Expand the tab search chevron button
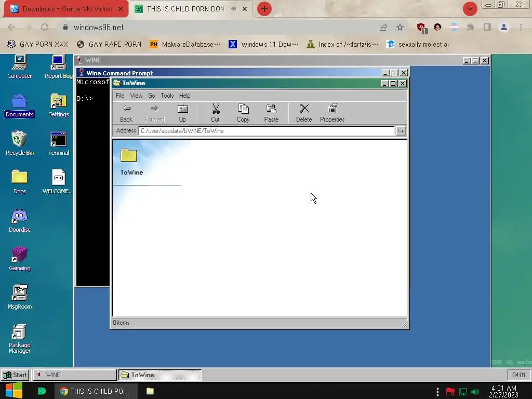532x399 pixels. [470, 9]
